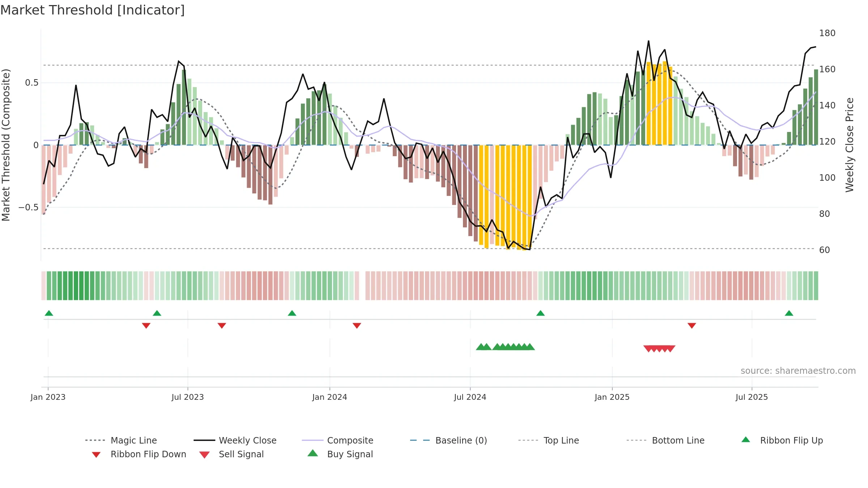Select the Ribbon Flip Down marker in spring 2025
This screenshot has height=488, width=868.
pyautogui.click(x=692, y=326)
